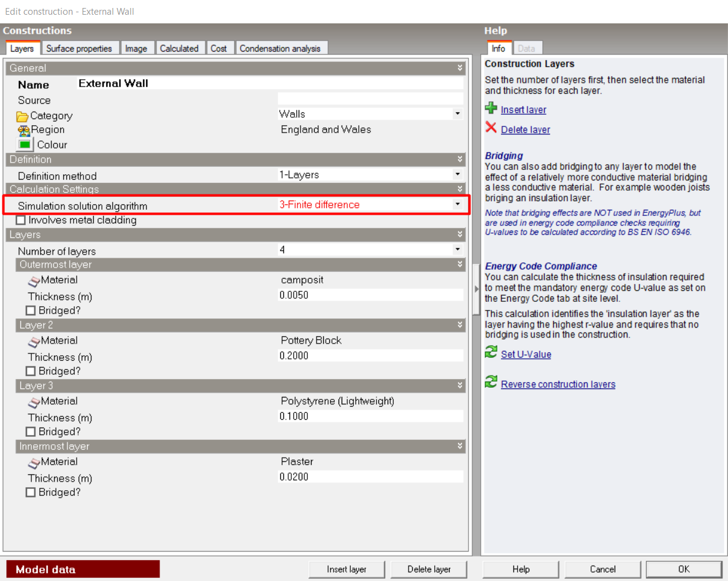The height and width of the screenshot is (581, 728).
Task: Click the Layer 3 Thickness field
Action: click(x=370, y=417)
